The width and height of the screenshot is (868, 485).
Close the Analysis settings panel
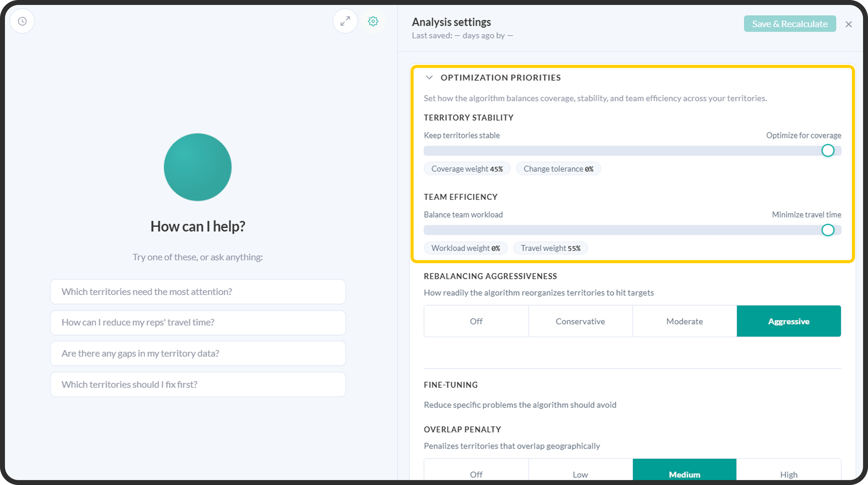point(849,24)
